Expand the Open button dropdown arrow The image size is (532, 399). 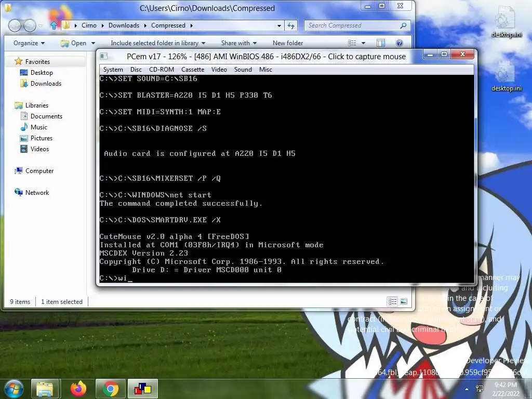93,43
